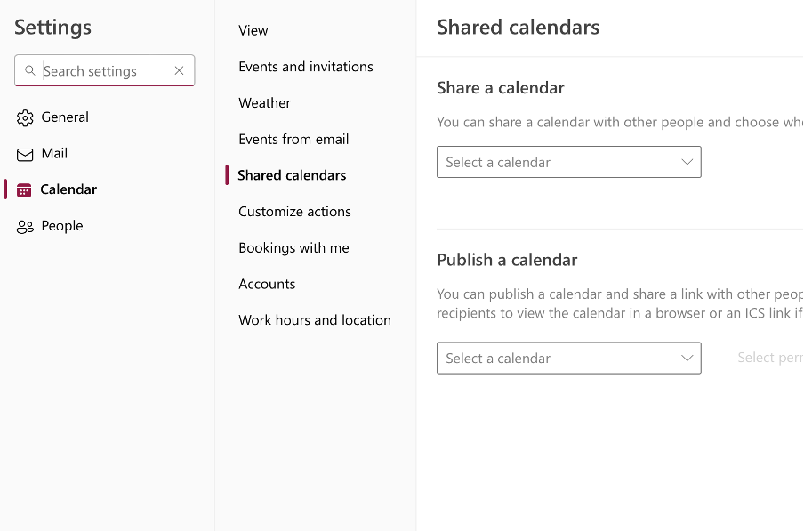Click the search magnifier icon
804x532 pixels.
pyautogui.click(x=30, y=71)
